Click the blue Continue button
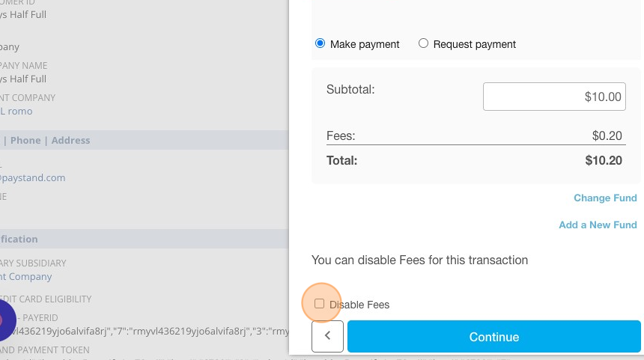The height and width of the screenshot is (360, 644). coord(493,337)
